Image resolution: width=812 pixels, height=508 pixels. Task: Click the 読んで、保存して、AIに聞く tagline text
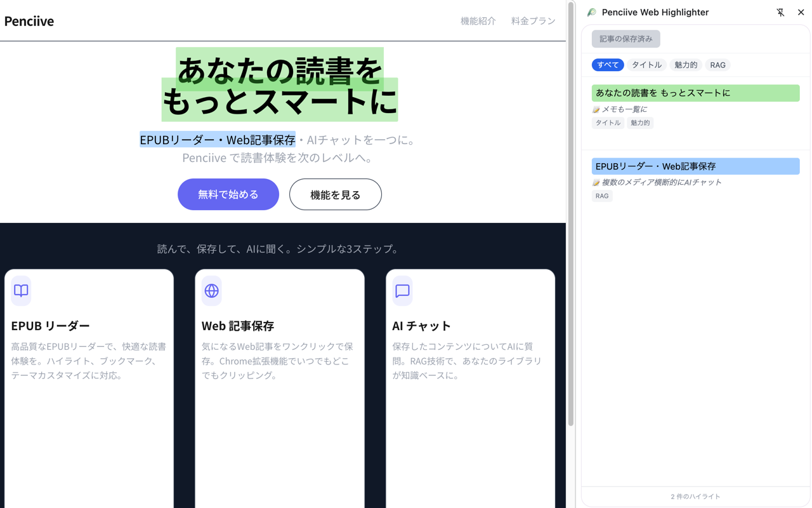pos(280,249)
